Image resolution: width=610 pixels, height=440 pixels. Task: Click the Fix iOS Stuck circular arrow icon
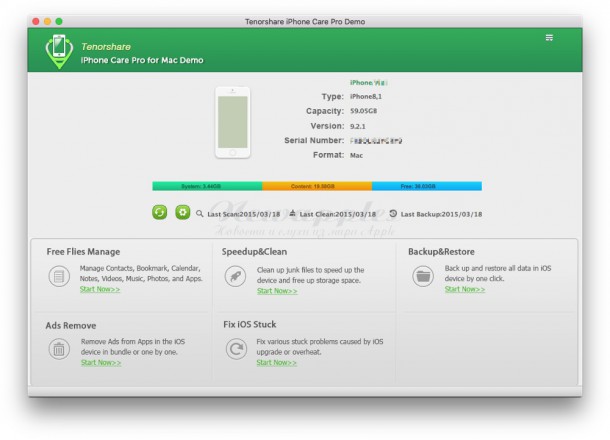coord(236,349)
